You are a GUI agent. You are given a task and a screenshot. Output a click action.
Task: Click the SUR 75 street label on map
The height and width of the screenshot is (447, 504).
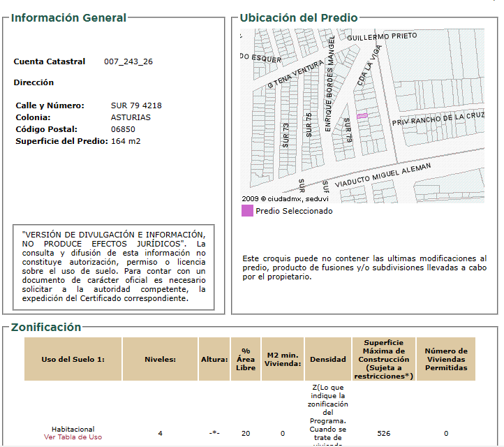pyautogui.click(x=309, y=125)
